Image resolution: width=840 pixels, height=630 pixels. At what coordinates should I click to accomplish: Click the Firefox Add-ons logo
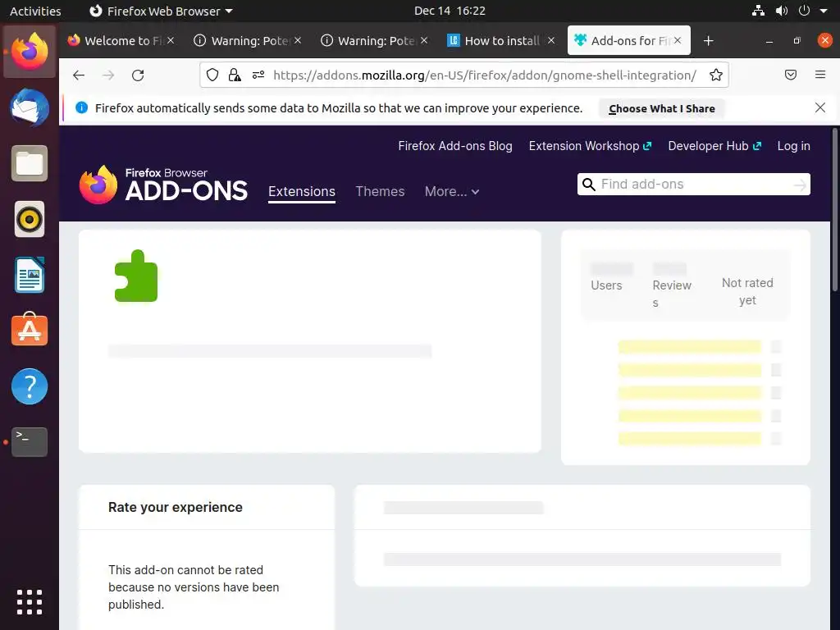[163, 185]
